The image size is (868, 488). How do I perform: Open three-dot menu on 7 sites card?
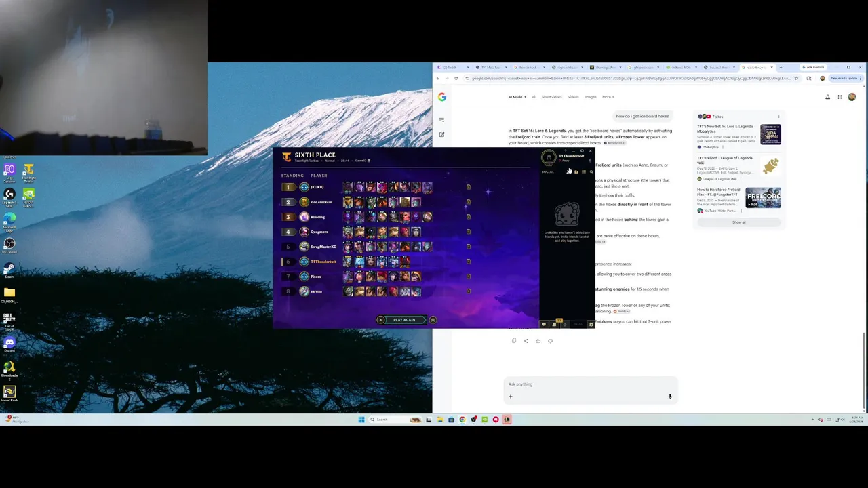point(778,117)
